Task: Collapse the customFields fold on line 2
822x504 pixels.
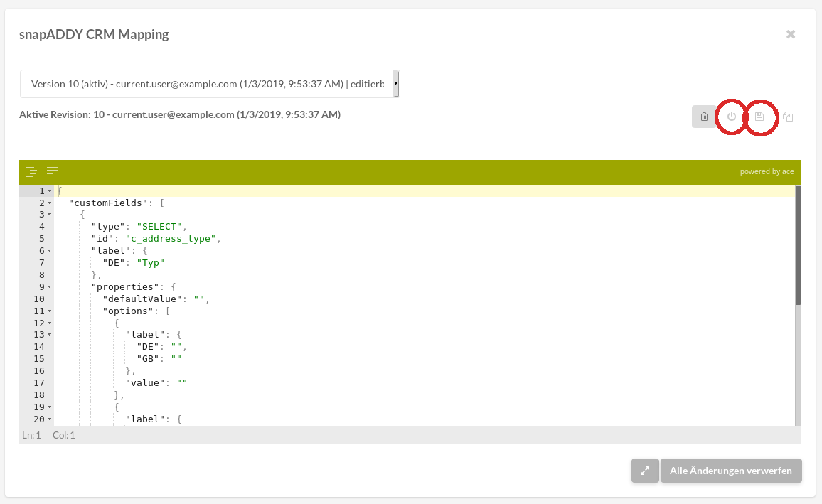Action: pyautogui.click(x=50, y=203)
